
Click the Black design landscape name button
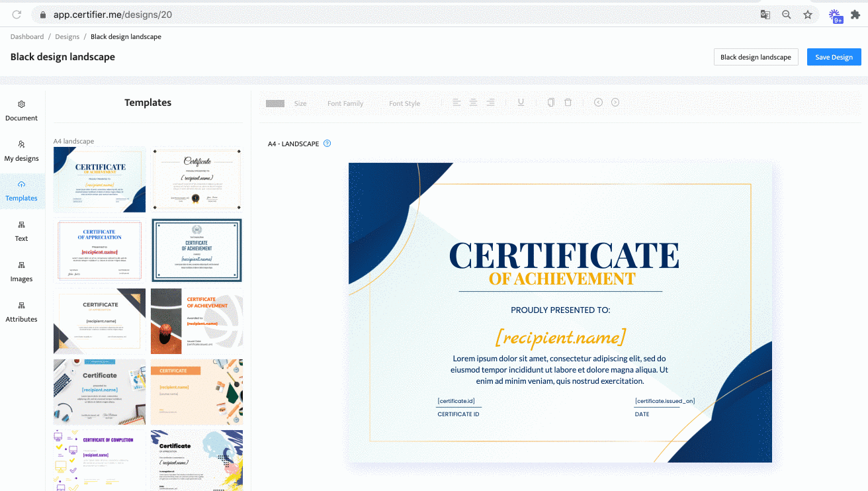coord(756,57)
